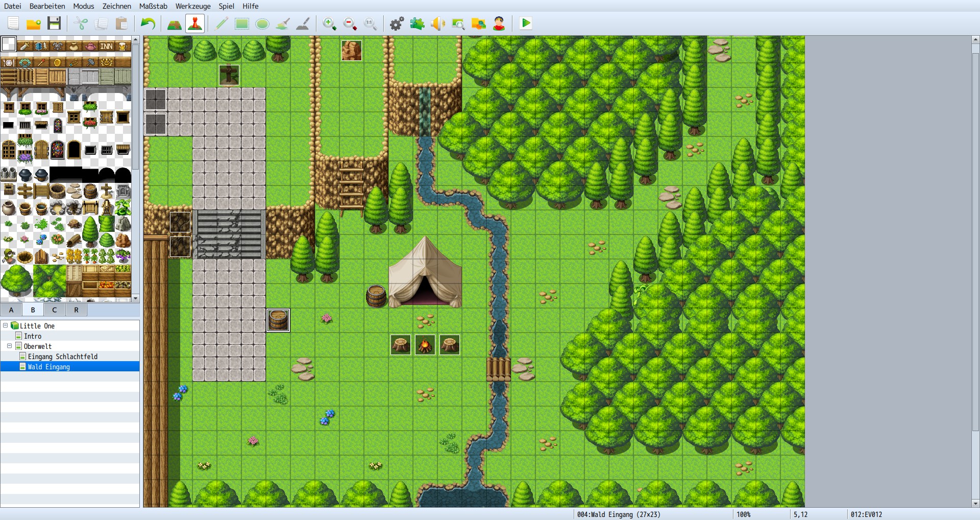This screenshot has height=520, width=980.
Task: Open the Werkzeuge menu
Action: pos(193,6)
